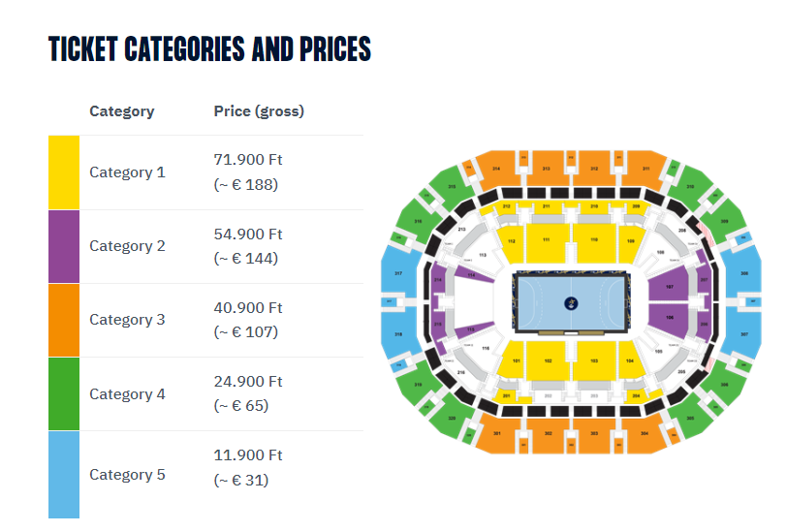Choose yellow seating section 102
The height and width of the screenshot is (532, 787).
pyautogui.click(x=548, y=360)
